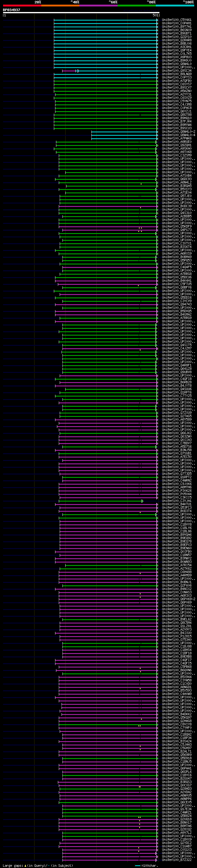Click hit label UniRef100_Q5TJE0

[177, 196]
